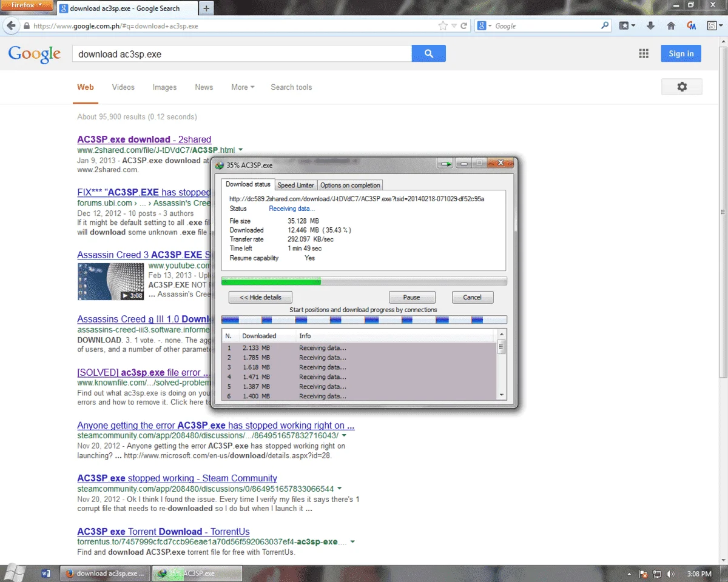Open the Firefox Downloads arrow icon
Screen dimensions: 728x582
[x=650, y=26]
